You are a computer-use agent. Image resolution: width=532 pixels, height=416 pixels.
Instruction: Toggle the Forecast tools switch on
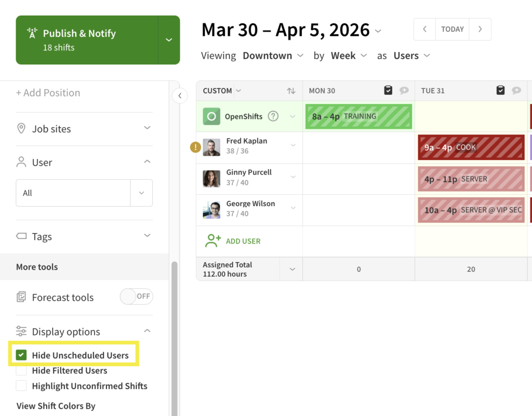(x=136, y=297)
